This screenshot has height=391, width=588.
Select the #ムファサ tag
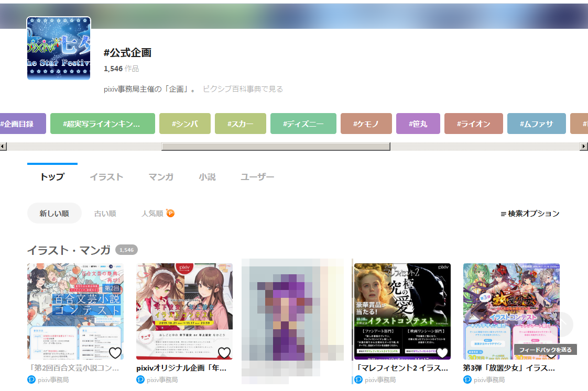click(x=537, y=124)
